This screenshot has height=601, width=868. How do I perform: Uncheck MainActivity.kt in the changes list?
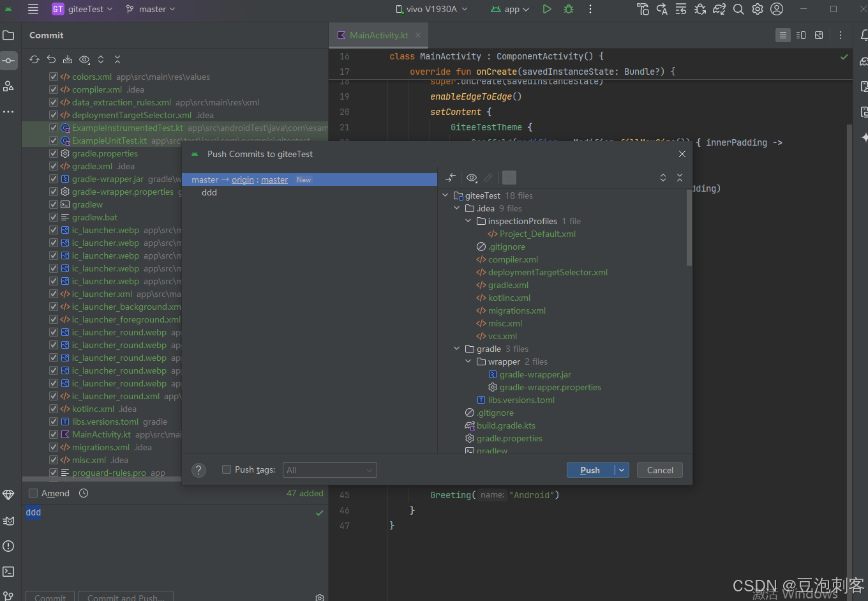pyautogui.click(x=54, y=434)
